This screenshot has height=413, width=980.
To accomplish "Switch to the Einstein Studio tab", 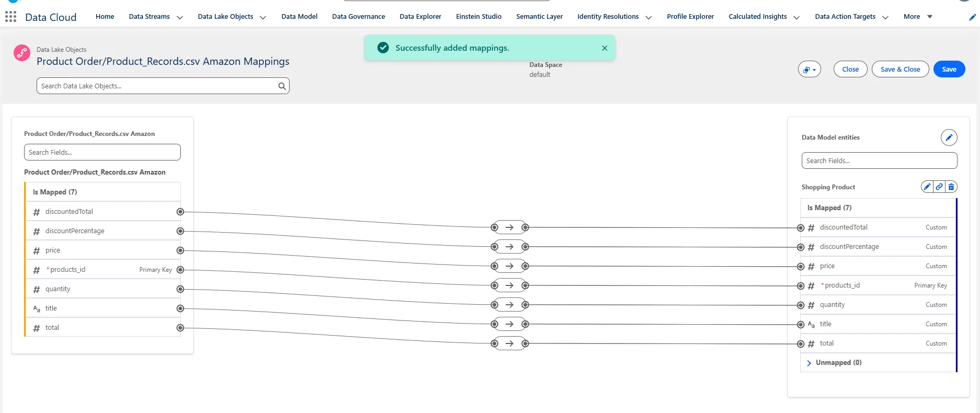I will point(478,17).
